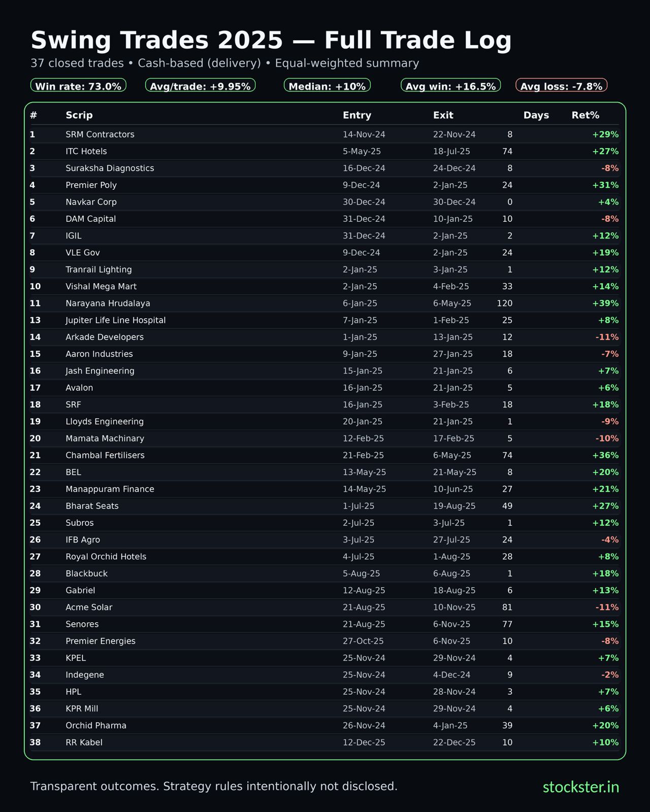Select the Chambal Fertilisers scrip name
Image resolution: width=650 pixels, height=812 pixels.
(x=105, y=455)
